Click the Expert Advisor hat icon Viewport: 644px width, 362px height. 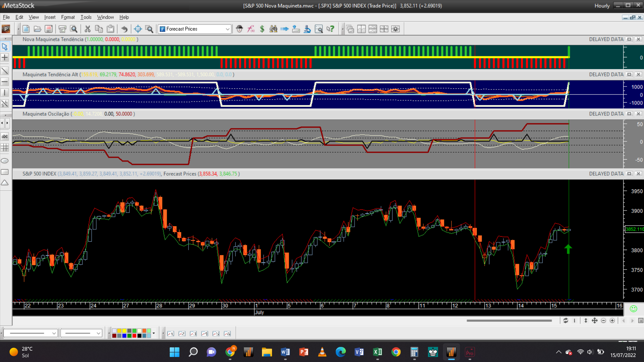[x=239, y=29]
